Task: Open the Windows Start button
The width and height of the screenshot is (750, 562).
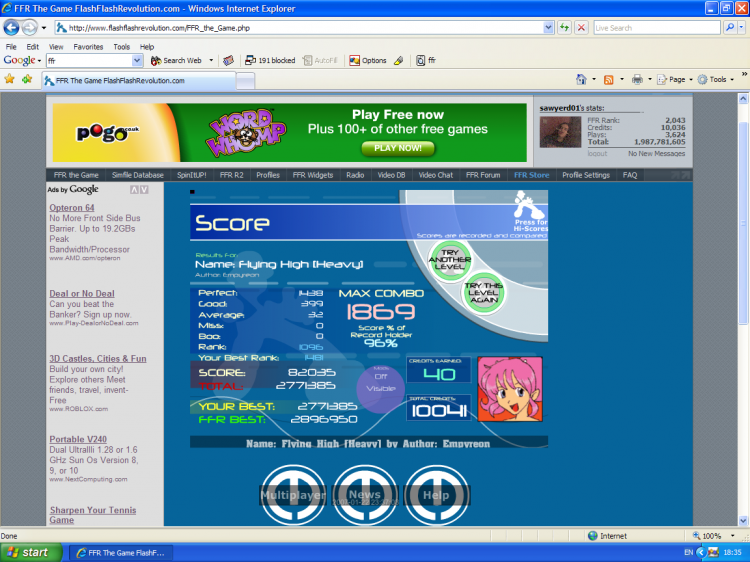Action: 31,552
